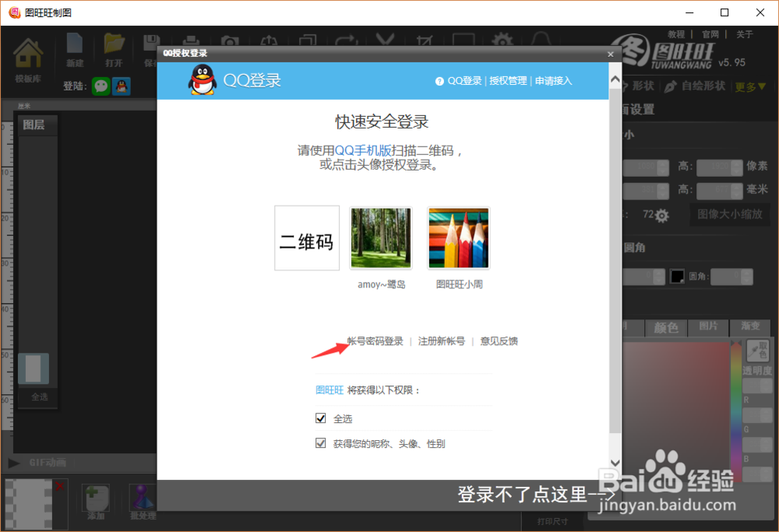Switch to the 颜色 tab

[x=666, y=328]
